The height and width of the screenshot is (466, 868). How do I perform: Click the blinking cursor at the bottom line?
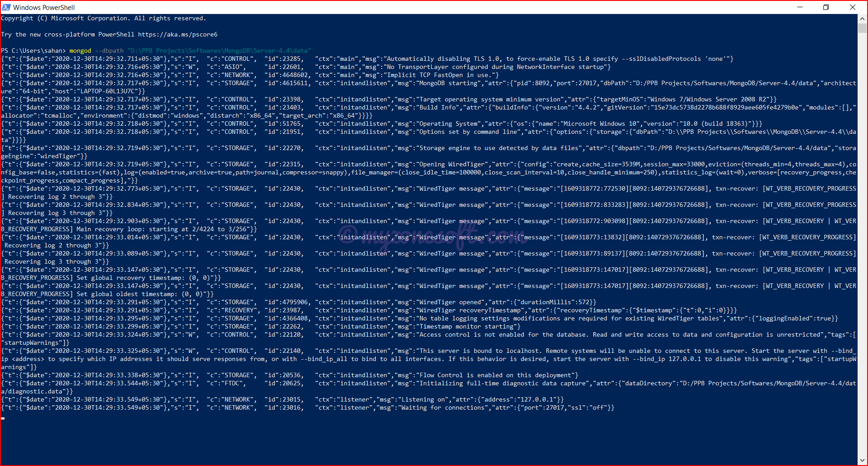[x=3, y=418]
